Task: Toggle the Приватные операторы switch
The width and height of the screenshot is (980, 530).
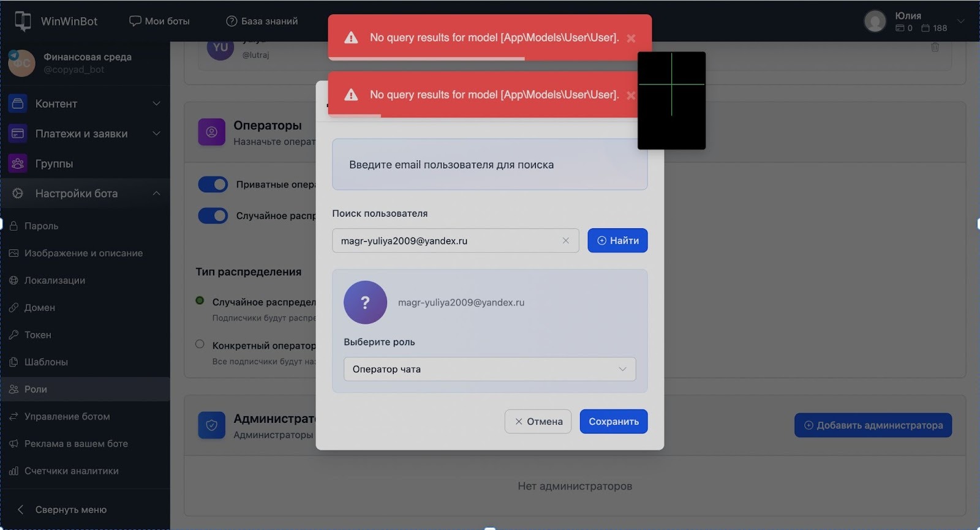Action: pos(213,184)
